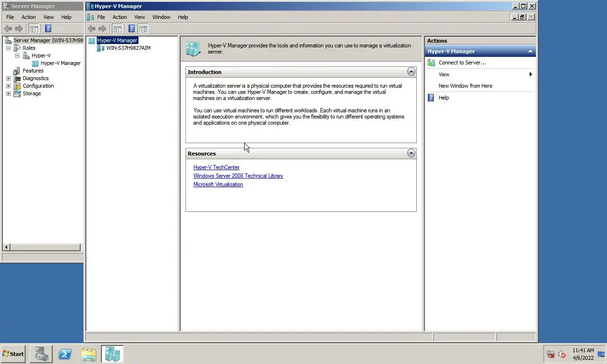Launch PowerShell from taskbar
This screenshot has height=364, width=607.
coord(65,354)
